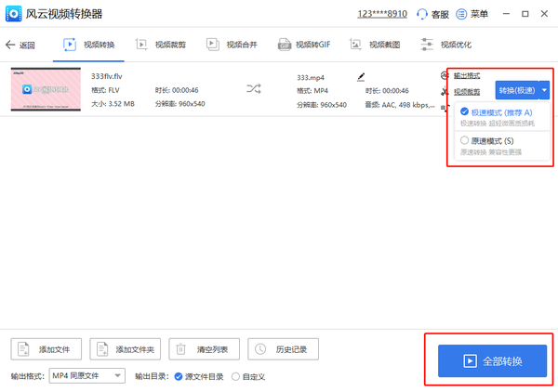Switch to the 视频优化 tab
Image resolution: width=558 pixels, height=392 pixels.
[445, 45]
